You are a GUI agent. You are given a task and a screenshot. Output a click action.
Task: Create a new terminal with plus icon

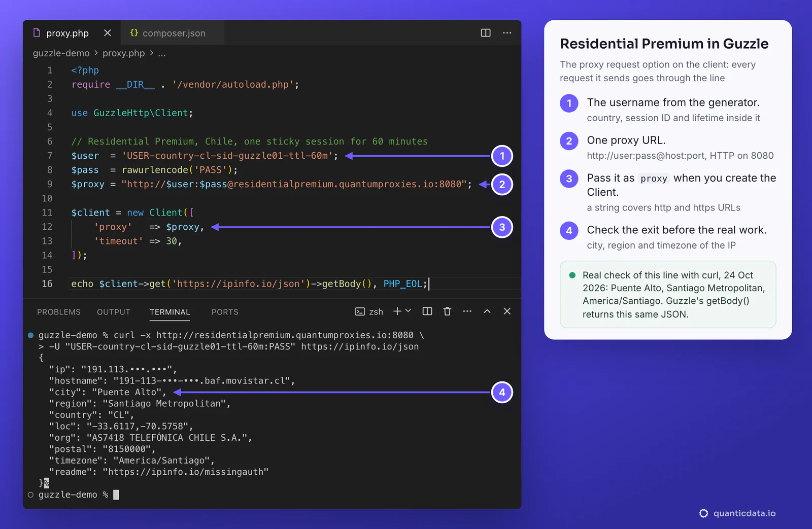coord(397,311)
